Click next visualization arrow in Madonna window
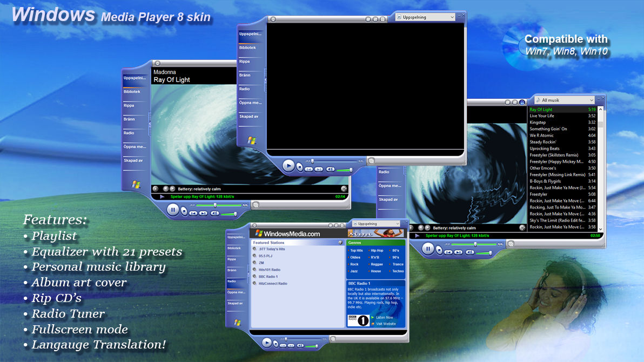 [172, 189]
